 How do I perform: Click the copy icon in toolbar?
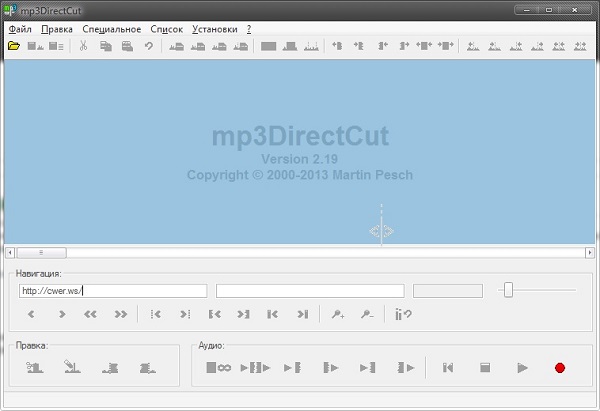point(105,46)
